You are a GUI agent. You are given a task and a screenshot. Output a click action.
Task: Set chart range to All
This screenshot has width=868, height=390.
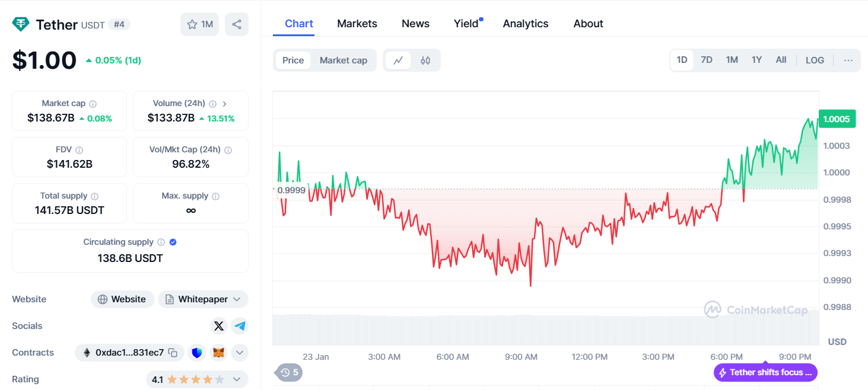click(781, 60)
